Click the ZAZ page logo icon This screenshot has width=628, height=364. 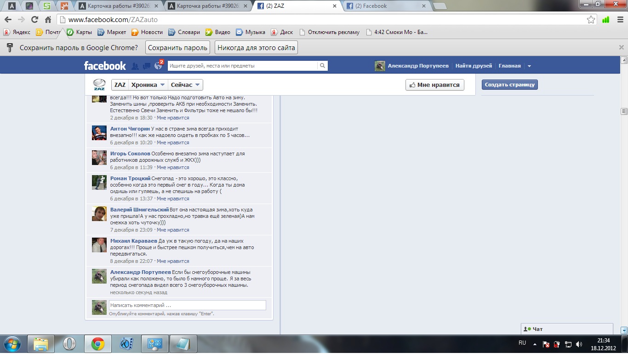point(99,85)
